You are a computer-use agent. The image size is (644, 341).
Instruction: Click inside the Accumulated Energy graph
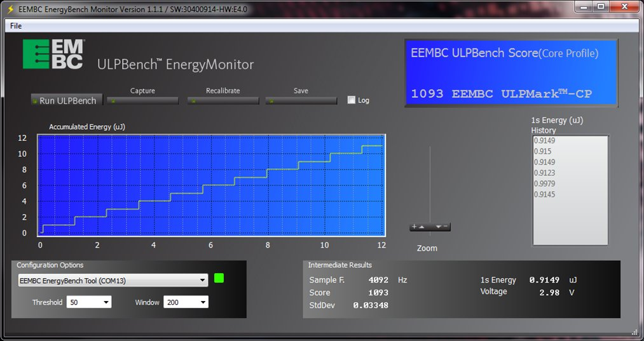(x=211, y=185)
